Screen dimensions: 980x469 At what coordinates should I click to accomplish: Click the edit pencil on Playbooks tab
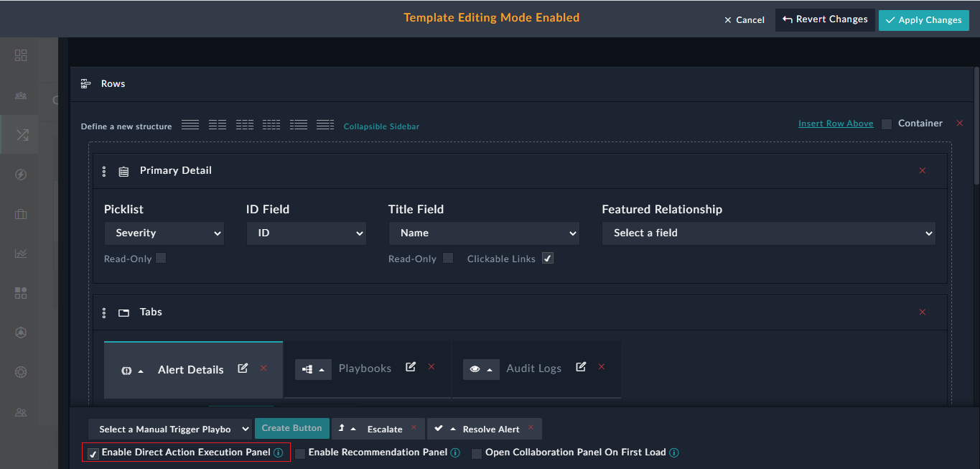pos(410,366)
